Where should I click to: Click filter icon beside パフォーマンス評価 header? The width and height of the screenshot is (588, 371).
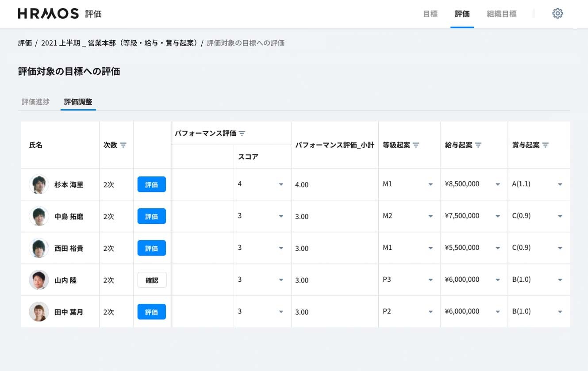[242, 133]
